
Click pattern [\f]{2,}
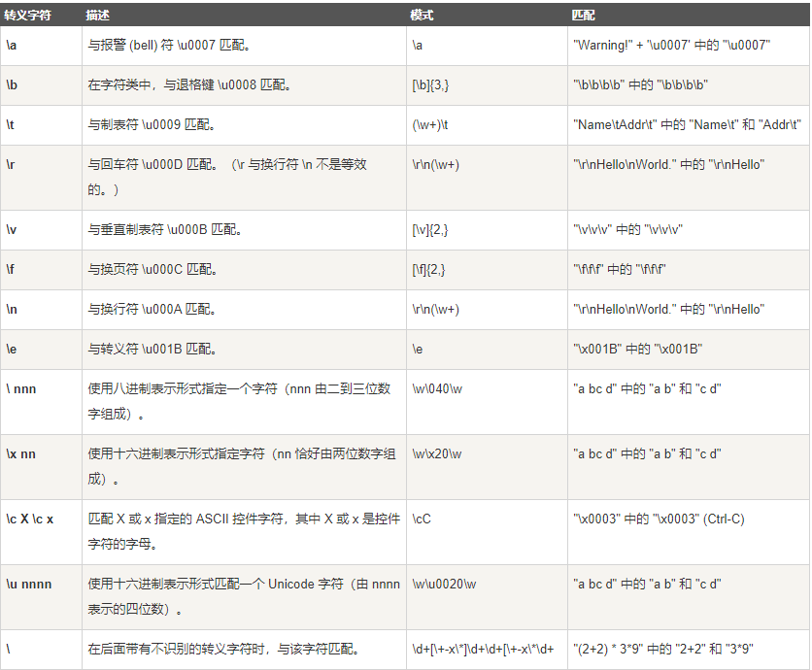pos(428,269)
